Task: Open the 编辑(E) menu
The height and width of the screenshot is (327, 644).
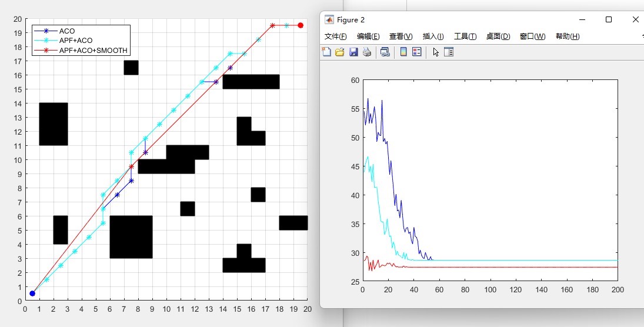Action: tap(368, 36)
